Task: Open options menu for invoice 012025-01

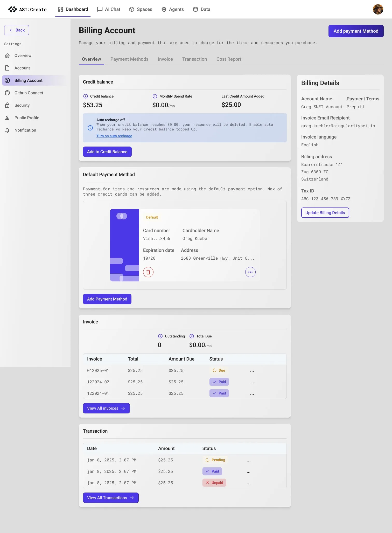Action: tap(252, 371)
